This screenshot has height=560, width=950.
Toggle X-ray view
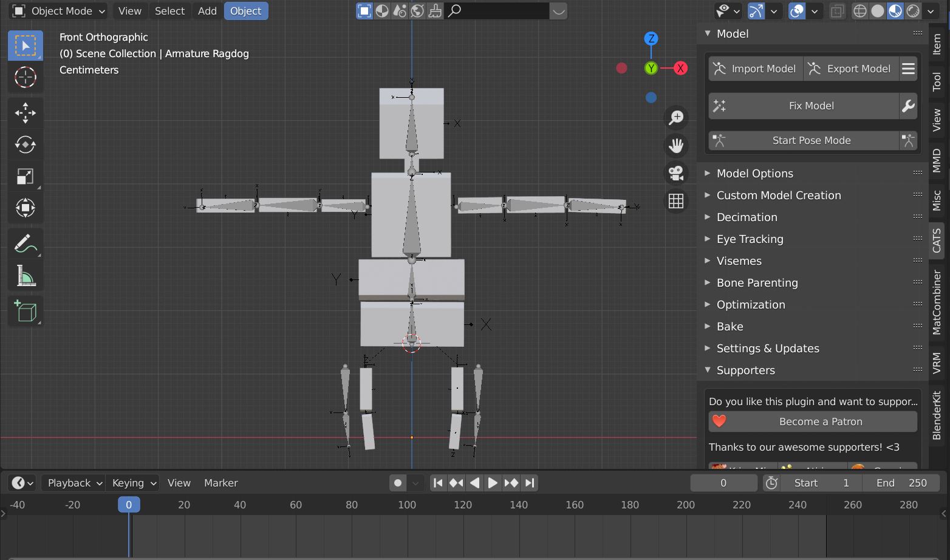pos(837,11)
